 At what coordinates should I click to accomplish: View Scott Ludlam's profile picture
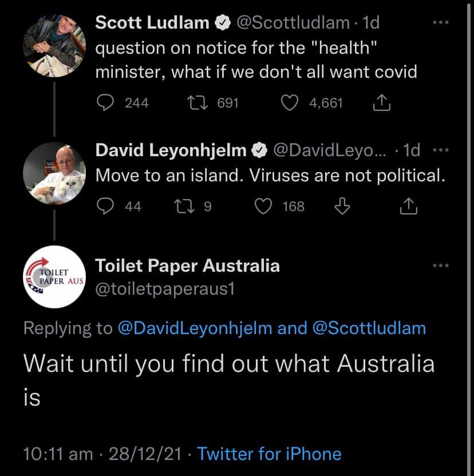[54, 44]
